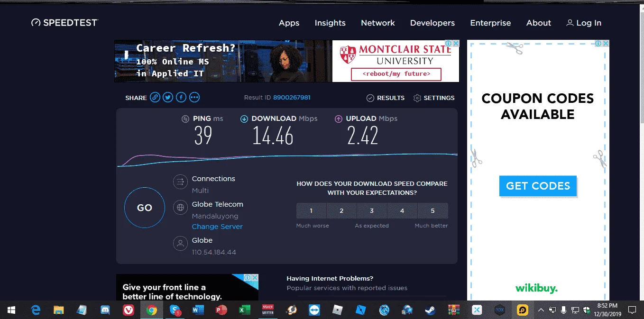Rate download speed 3 As expected

tap(372, 211)
